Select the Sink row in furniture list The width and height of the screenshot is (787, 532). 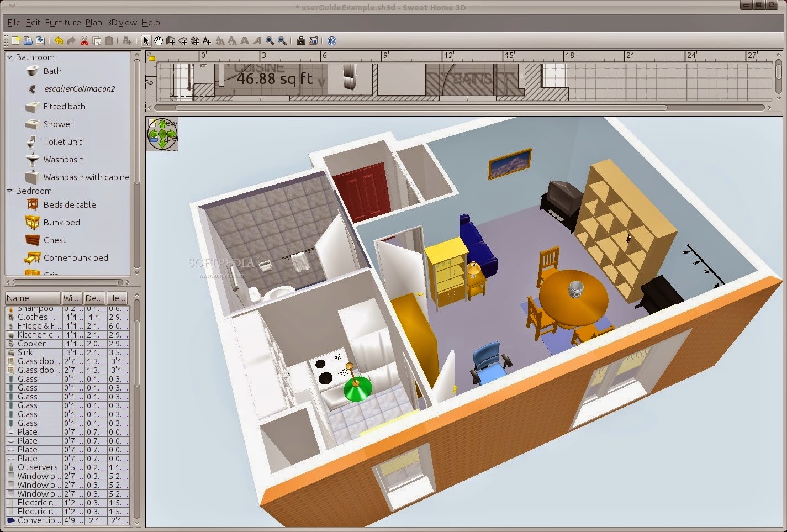[67, 352]
